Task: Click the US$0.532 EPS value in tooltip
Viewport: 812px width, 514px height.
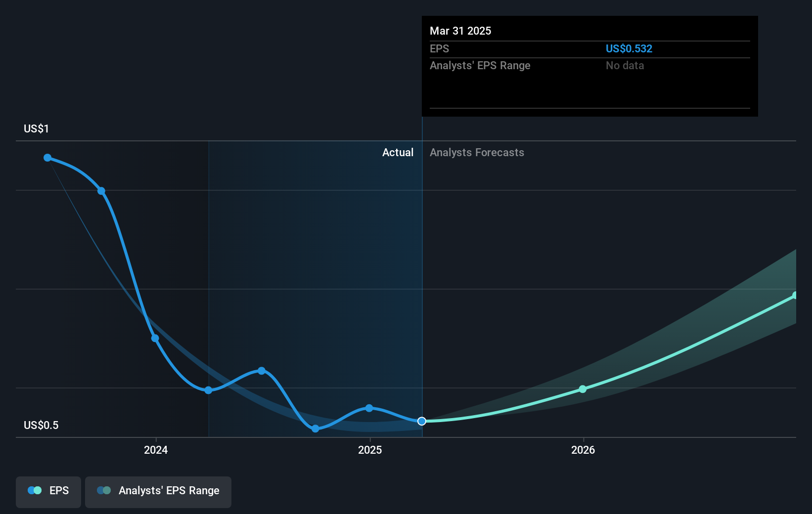Action: point(629,48)
